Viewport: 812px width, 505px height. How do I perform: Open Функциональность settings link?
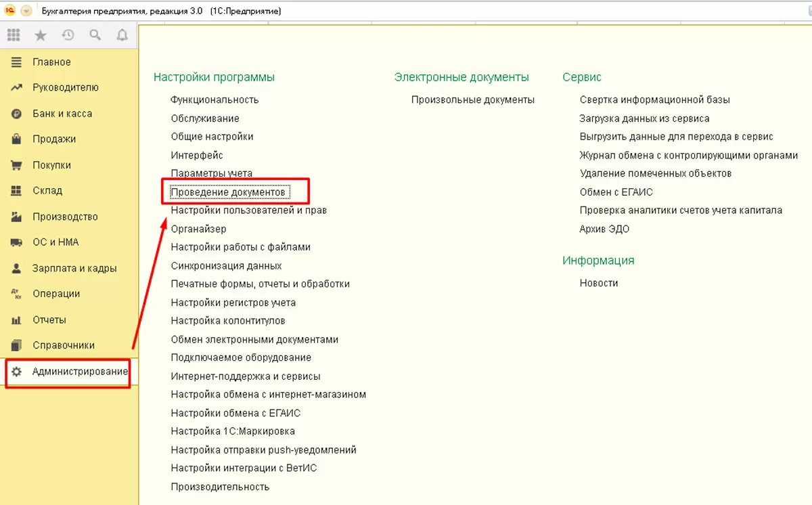[215, 100]
